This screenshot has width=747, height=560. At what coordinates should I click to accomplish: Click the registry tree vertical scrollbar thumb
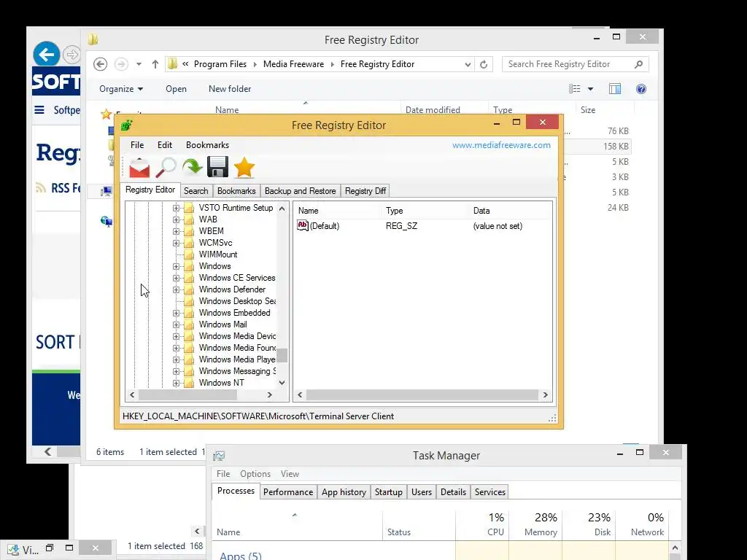[282, 355]
